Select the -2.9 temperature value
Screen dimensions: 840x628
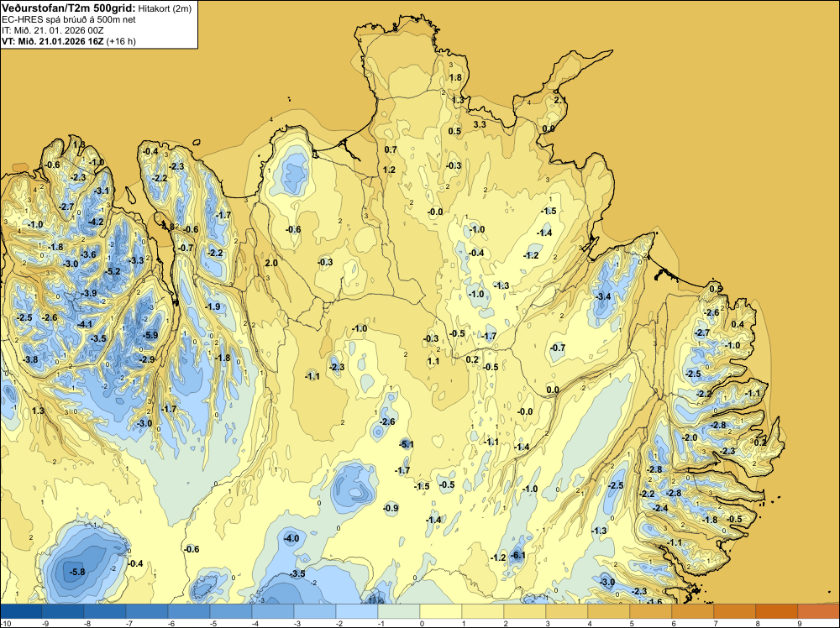coord(147,359)
